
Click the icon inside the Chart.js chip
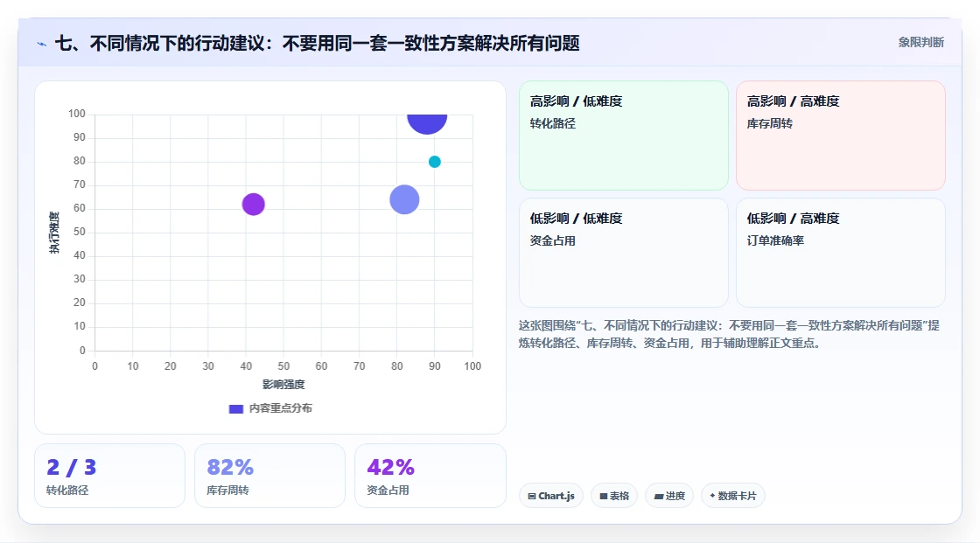532,496
